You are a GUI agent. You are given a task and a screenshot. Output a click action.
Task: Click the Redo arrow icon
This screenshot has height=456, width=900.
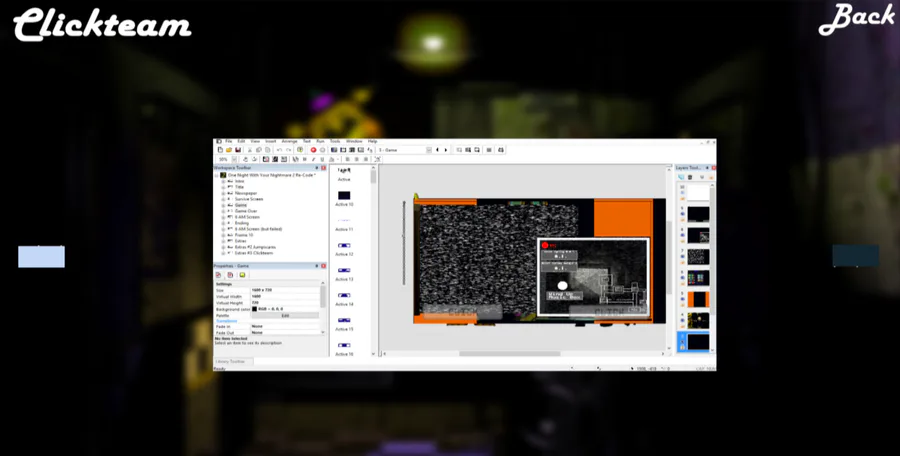click(289, 150)
